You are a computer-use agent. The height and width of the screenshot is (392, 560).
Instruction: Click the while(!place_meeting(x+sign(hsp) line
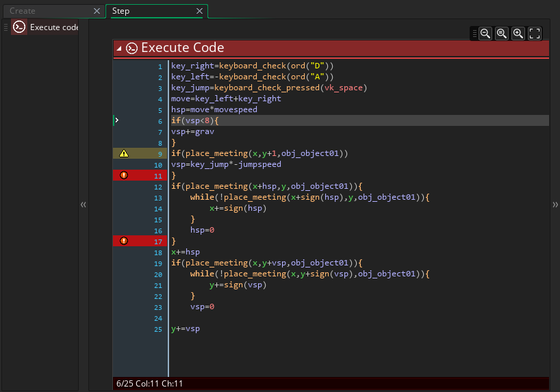(309, 198)
